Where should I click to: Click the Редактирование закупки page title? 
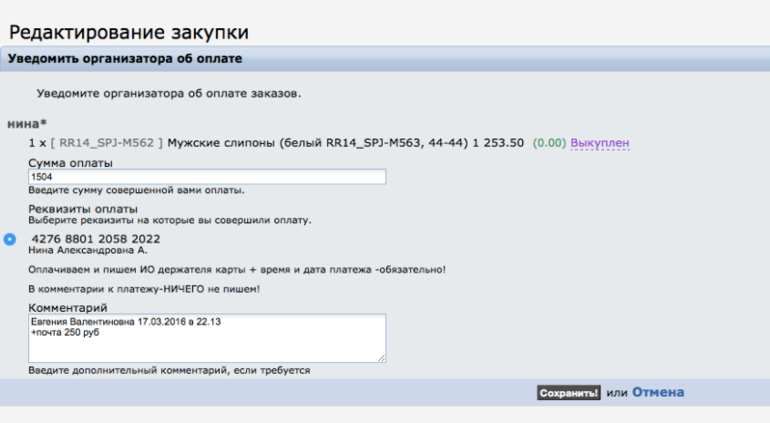point(128,32)
